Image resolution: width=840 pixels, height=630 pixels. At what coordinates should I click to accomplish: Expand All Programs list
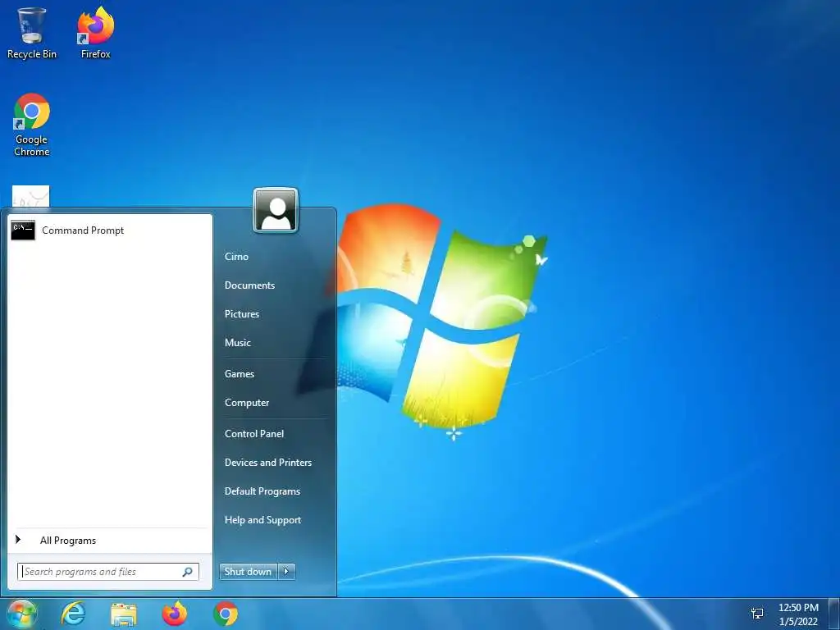click(x=109, y=541)
